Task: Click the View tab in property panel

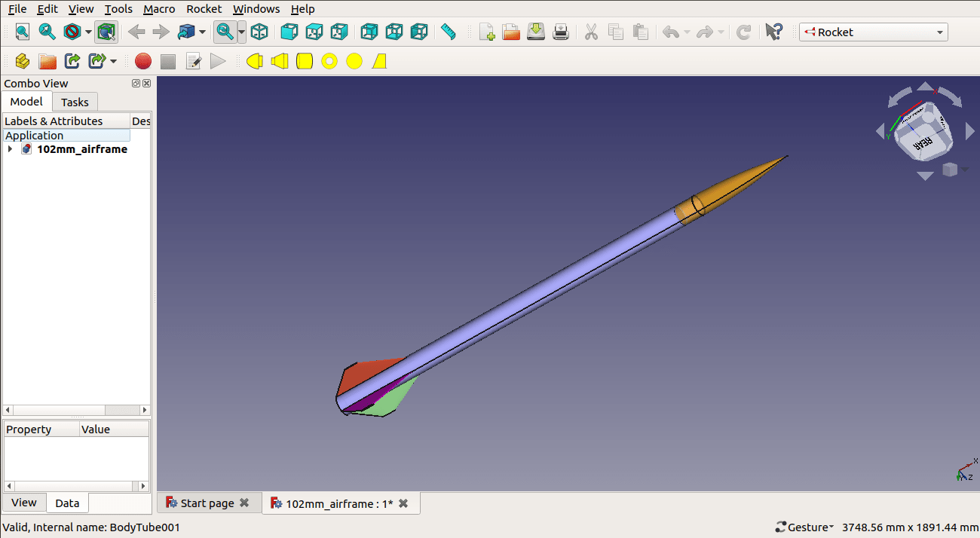Action: (x=23, y=503)
